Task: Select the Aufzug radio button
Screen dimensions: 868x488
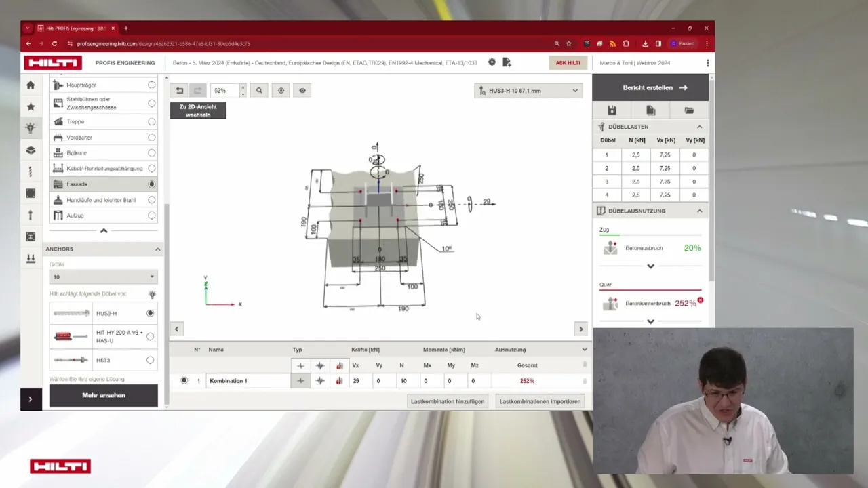Action: click(151, 216)
